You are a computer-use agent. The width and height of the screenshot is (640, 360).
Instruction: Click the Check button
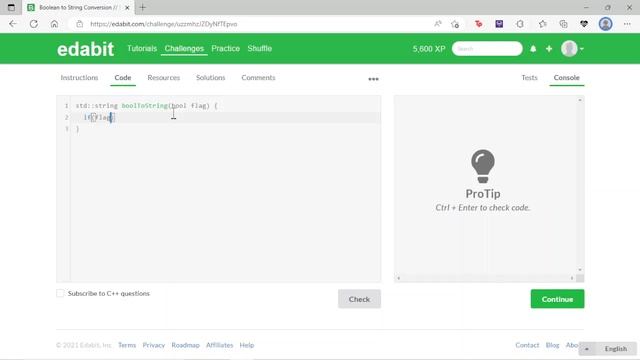tap(359, 299)
